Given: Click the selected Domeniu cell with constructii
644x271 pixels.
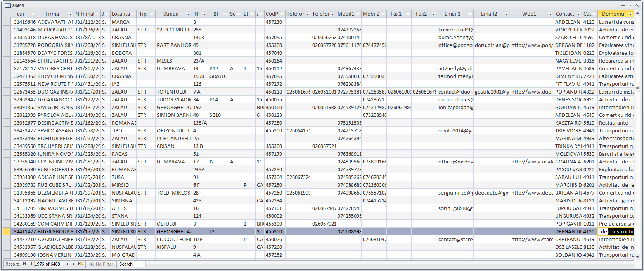Looking at the screenshot, I should 616,232.
